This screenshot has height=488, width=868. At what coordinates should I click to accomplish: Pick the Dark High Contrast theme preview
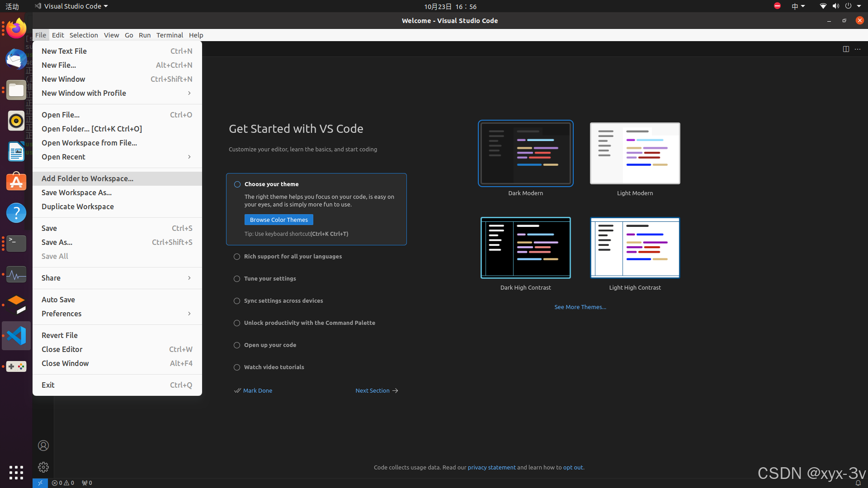tap(525, 248)
